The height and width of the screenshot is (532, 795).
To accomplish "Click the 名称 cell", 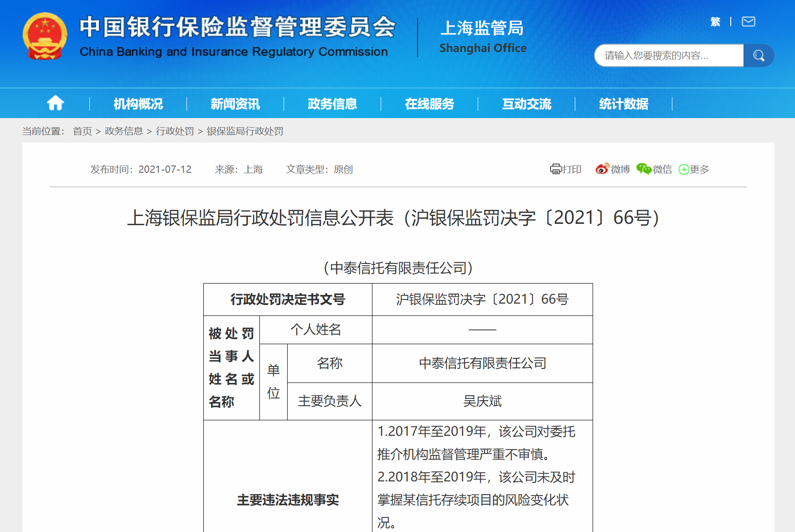I will click(330, 363).
